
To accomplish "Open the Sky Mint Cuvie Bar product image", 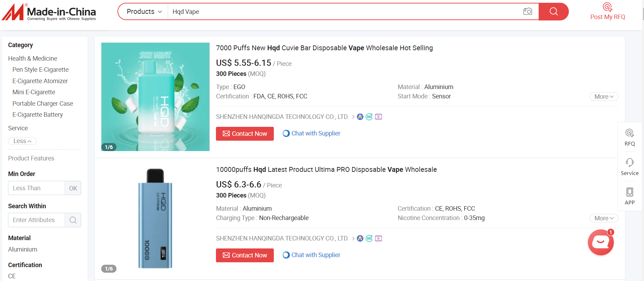I will 155,97.
